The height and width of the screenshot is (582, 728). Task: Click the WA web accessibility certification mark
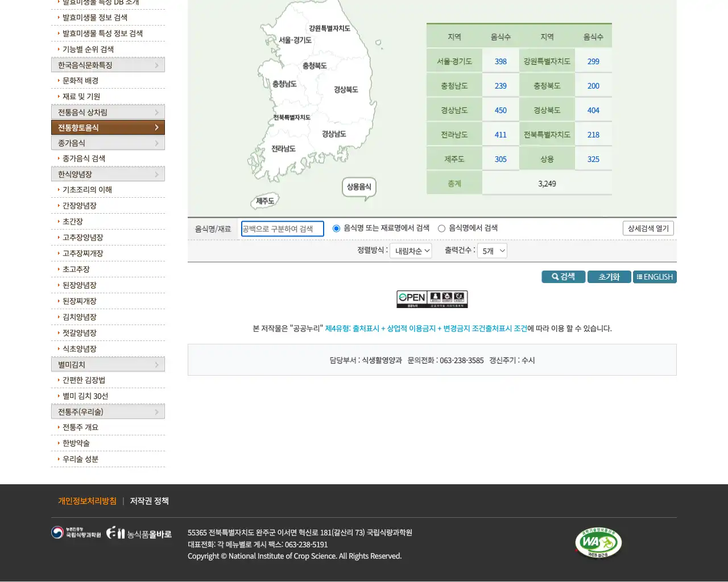pos(598,543)
